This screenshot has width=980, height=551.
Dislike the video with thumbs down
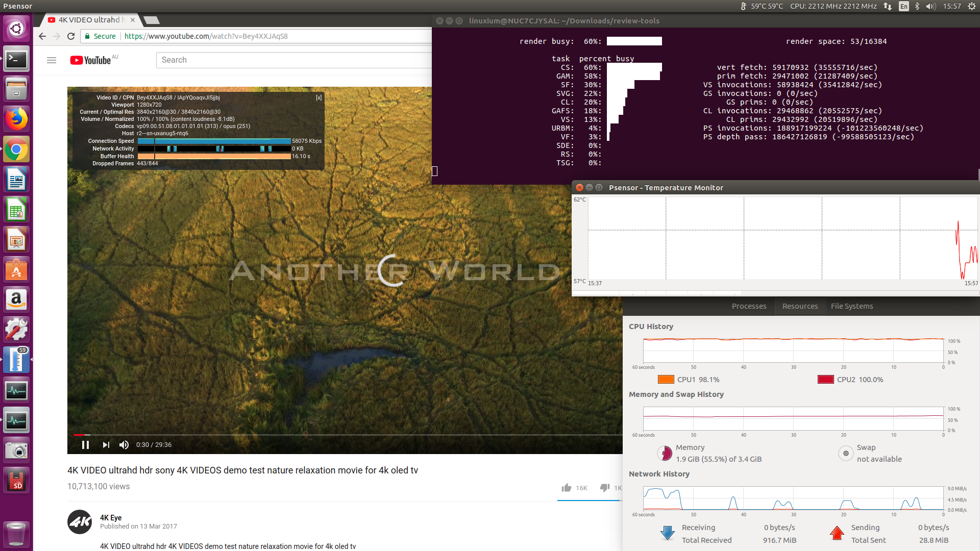point(605,488)
